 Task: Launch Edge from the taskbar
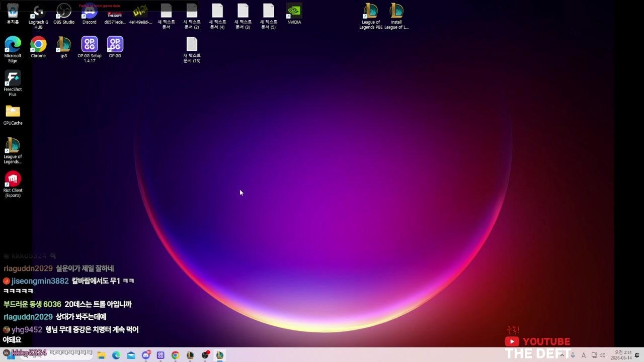pyautogui.click(x=116, y=355)
